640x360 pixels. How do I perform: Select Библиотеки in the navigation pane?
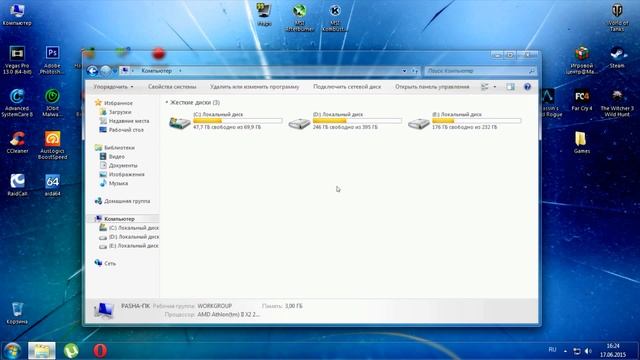pos(119,147)
